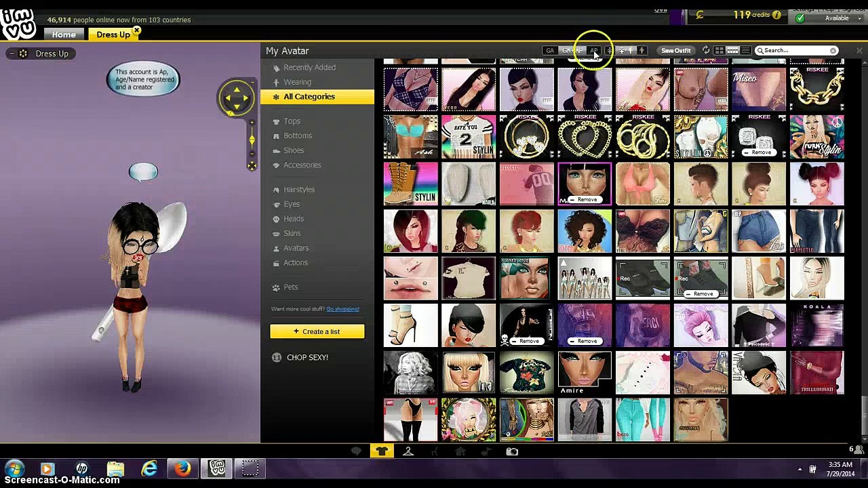Open the music note mode icon
This screenshot has height=488, width=868.
coord(486,451)
